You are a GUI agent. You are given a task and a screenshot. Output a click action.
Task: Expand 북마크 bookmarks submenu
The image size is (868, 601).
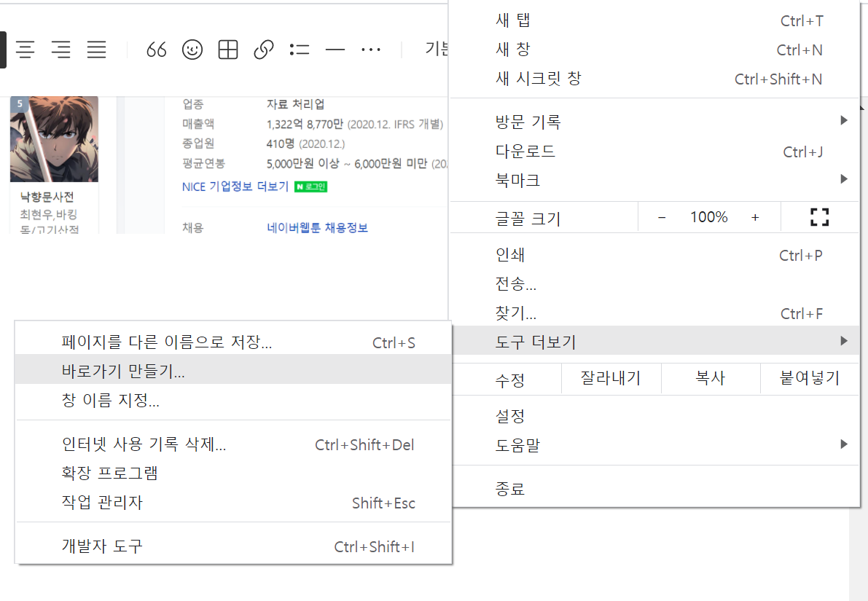click(655, 180)
